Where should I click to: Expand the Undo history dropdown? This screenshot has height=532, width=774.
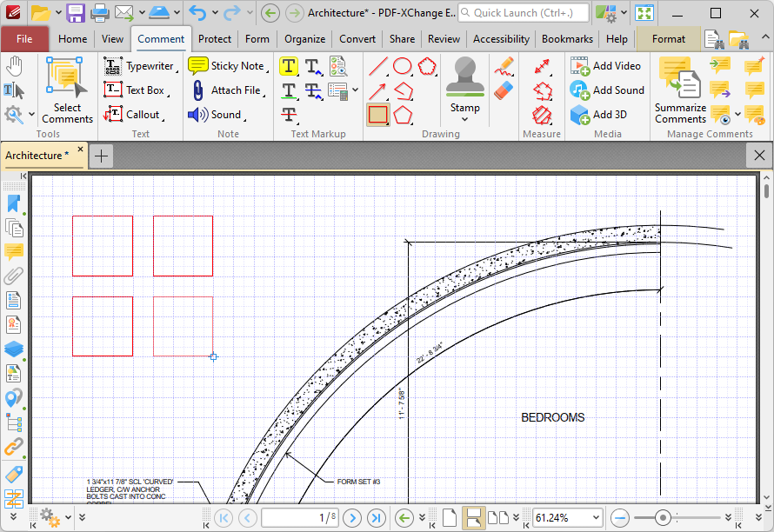point(215,12)
